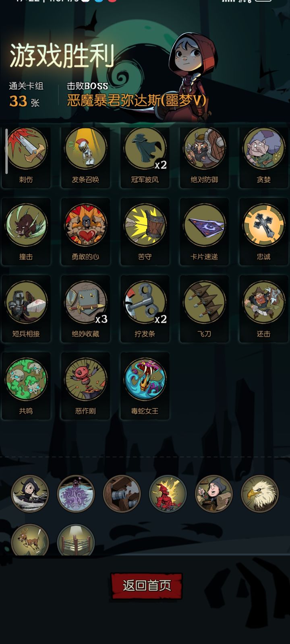Select the eagle relic icon
Image resolution: width=290 pixels, height=644 pixels.
(260, 494)
